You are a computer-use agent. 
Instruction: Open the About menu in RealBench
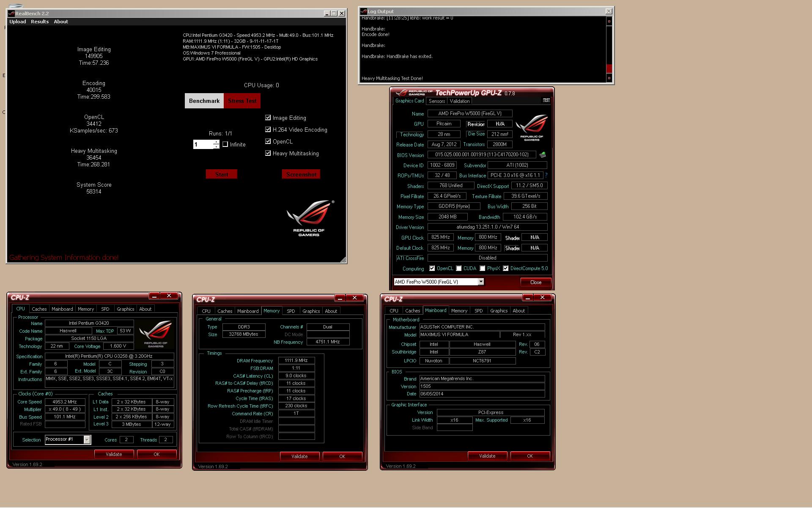pyautogui.click(x=61, y=22)
